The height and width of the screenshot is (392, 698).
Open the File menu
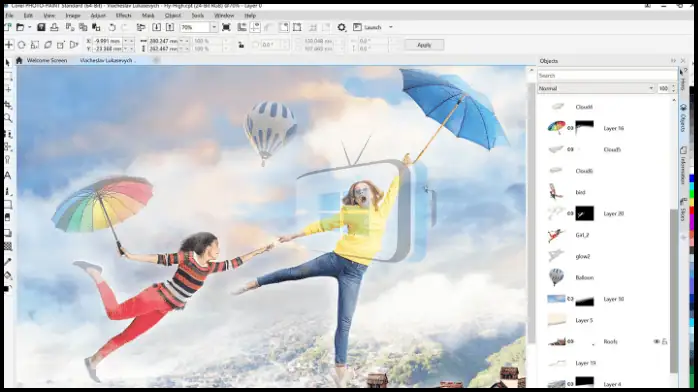9,16
